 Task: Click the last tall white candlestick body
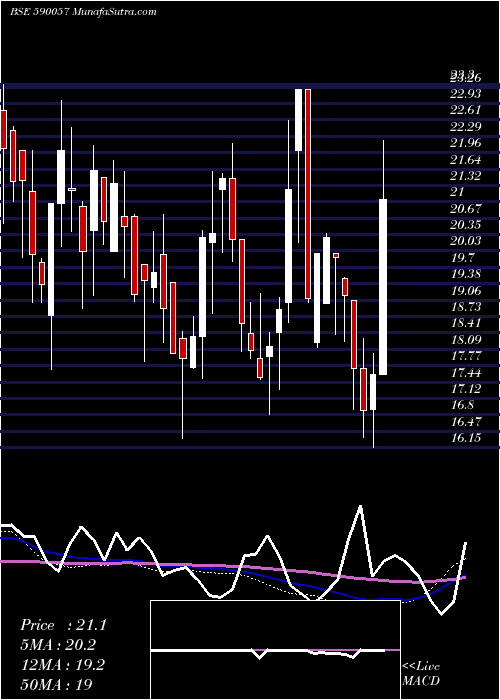tap(383, 287)
